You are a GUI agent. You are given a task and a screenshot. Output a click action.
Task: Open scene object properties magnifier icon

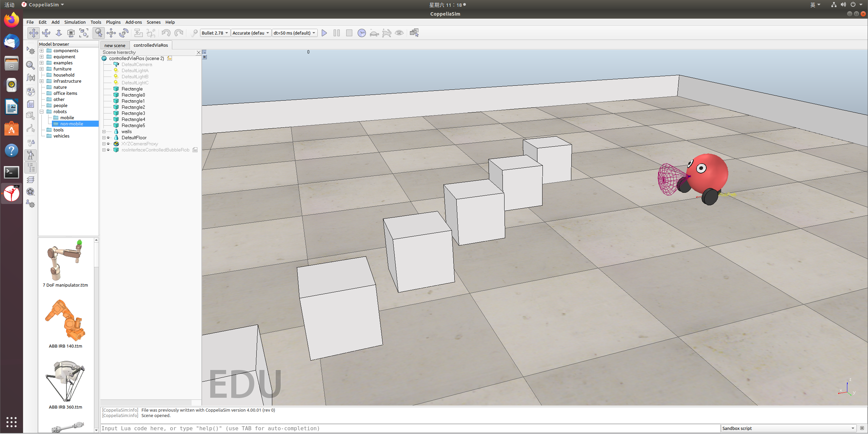tap(31, 65)
